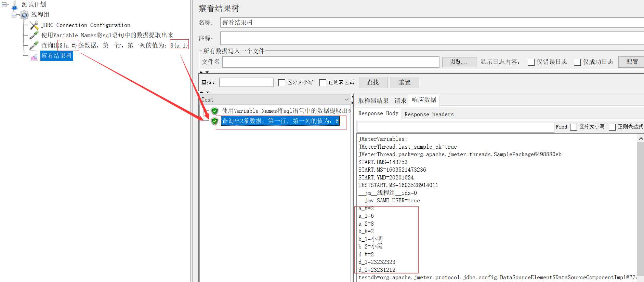Click the 名称 input field

click(x=432, y=23)
